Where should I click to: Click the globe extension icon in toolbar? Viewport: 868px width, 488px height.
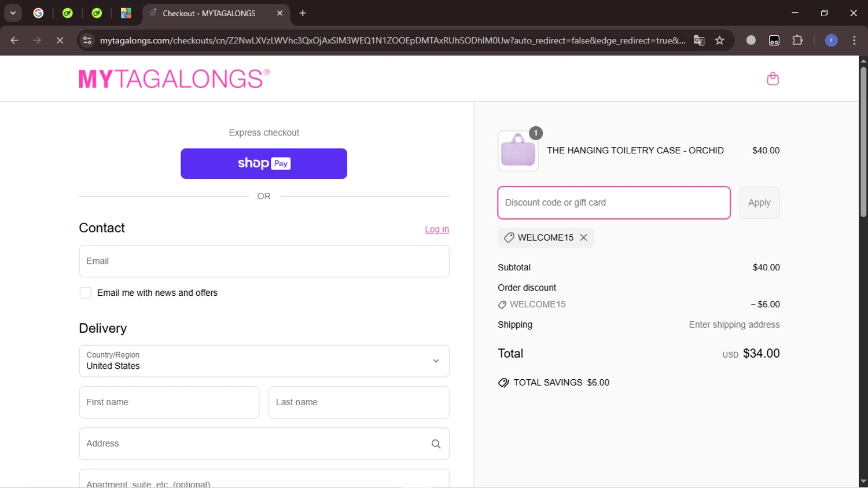click(x=751, y=41)
